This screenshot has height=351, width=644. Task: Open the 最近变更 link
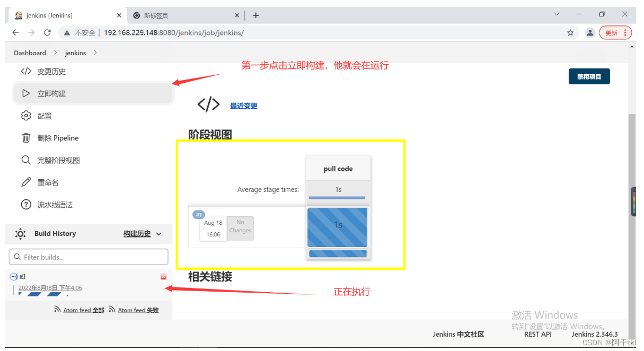pos(244,106)
